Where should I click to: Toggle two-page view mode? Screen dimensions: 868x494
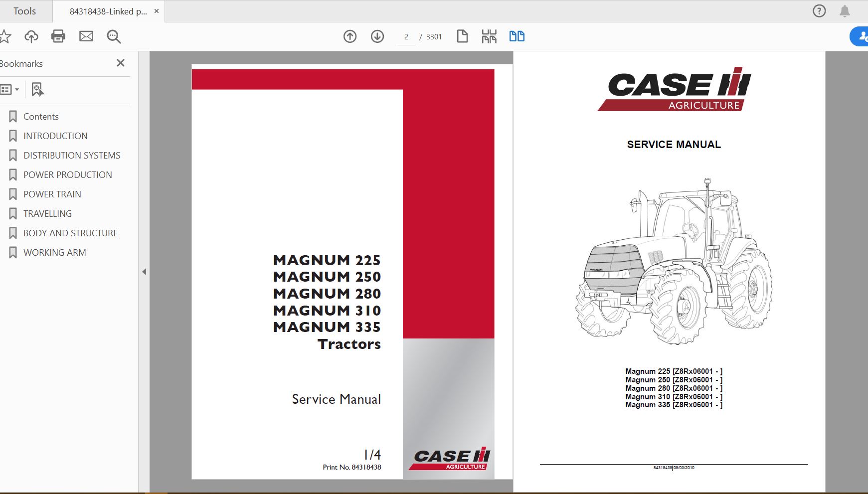click(x=518, y=36)
